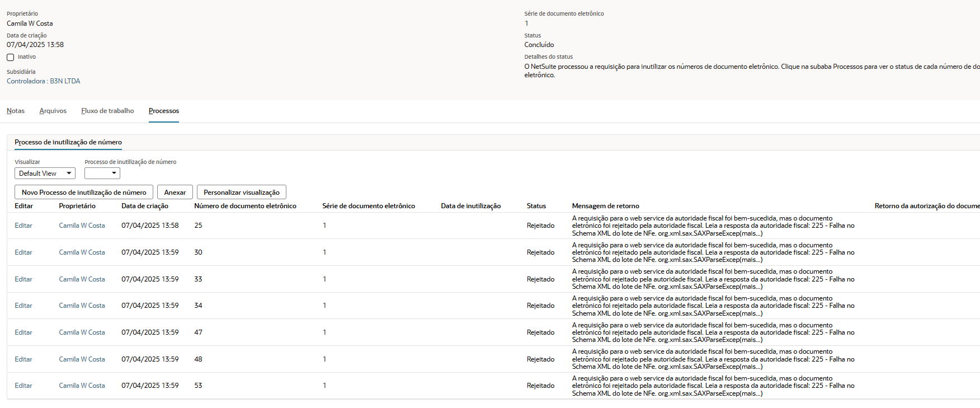Open the Default View dropdown
The image size is (980, 408).
45,173
